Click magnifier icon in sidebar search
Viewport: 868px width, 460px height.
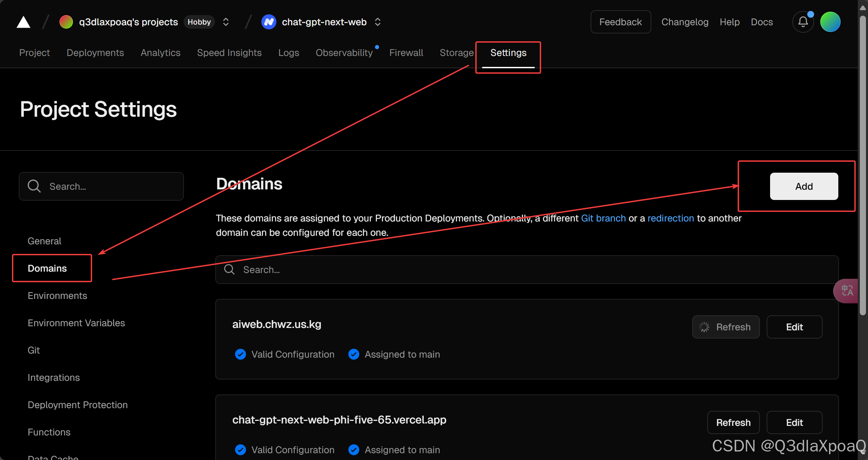click(34, 186)
